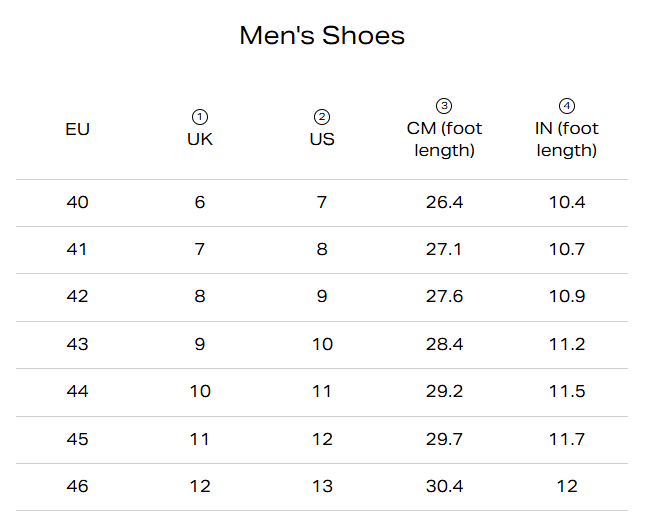This screenshot has width=663, height=523.
Task: Click the CM (foot length) header
Action: click(x=444, y=139)
